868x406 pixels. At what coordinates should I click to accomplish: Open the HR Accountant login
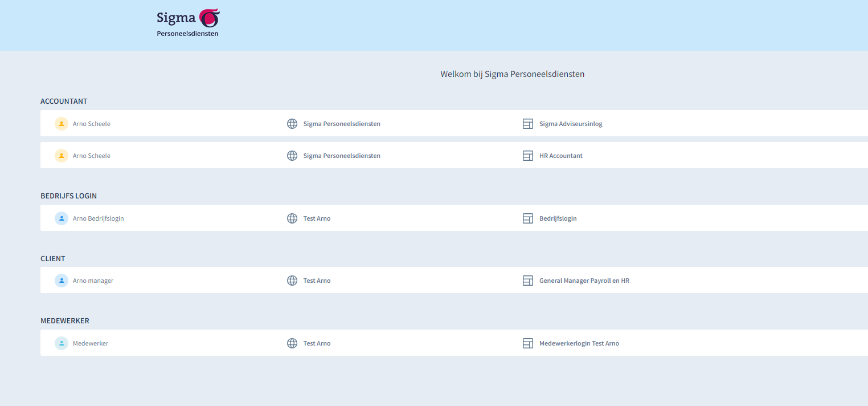pos(561,156)
